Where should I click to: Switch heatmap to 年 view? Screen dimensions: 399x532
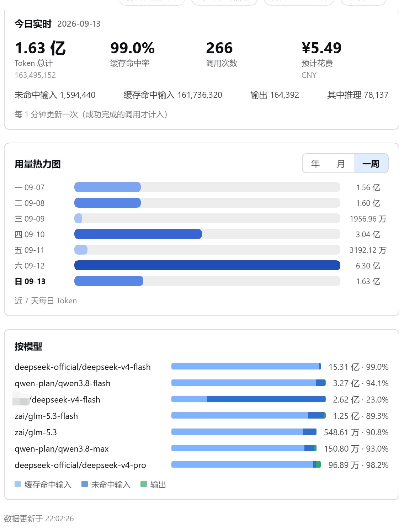[x=315, y=164]
